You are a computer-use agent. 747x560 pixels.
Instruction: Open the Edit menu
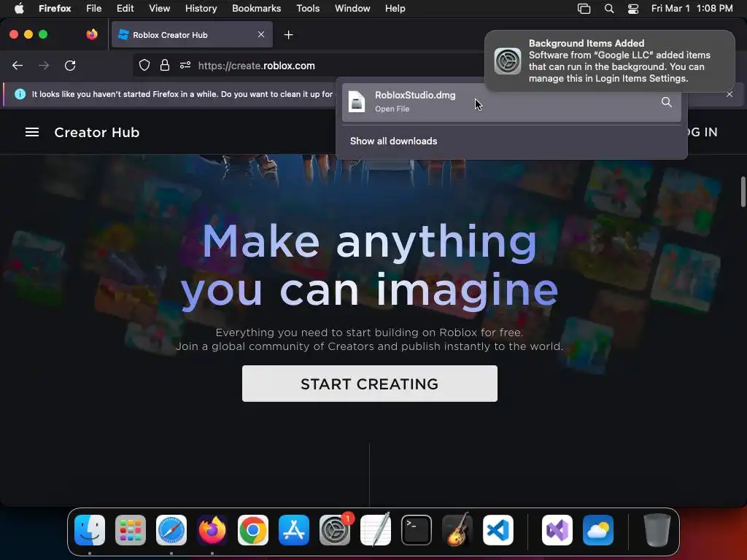[x=125, y=8]
